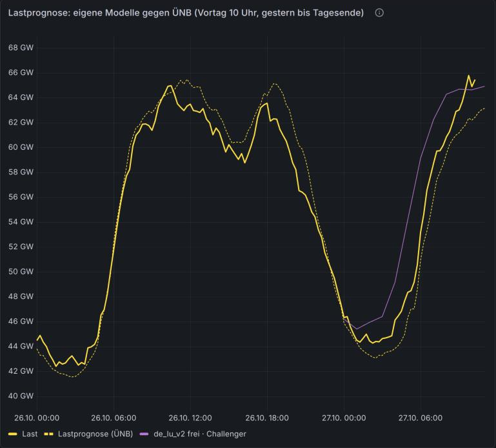Toggle the Lastprognose (ÜNB) legend entry
496x448 pixels.
(95, 434)
